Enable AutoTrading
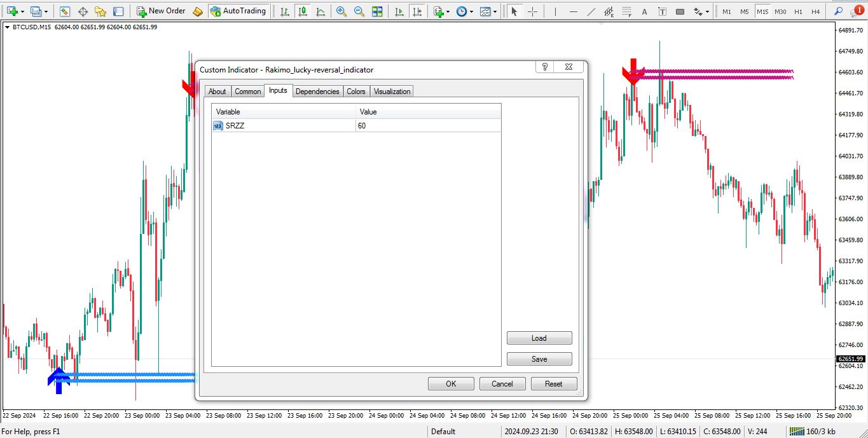 point(238,11)
